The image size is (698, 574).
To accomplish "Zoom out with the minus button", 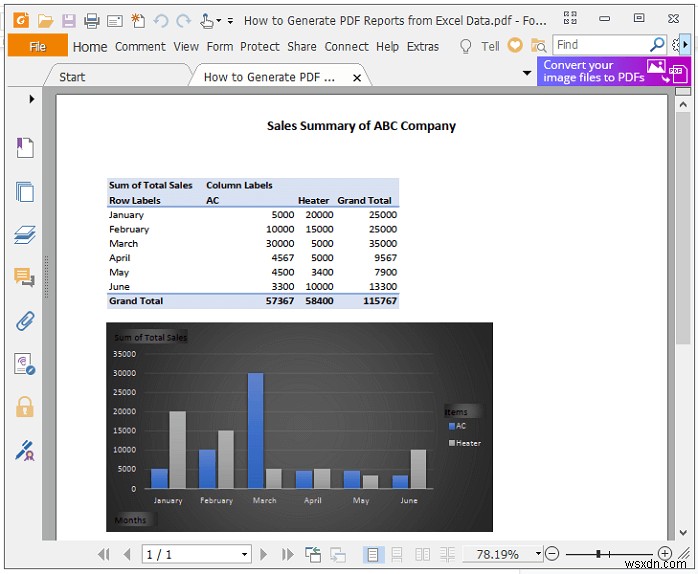I will (552, 554).
